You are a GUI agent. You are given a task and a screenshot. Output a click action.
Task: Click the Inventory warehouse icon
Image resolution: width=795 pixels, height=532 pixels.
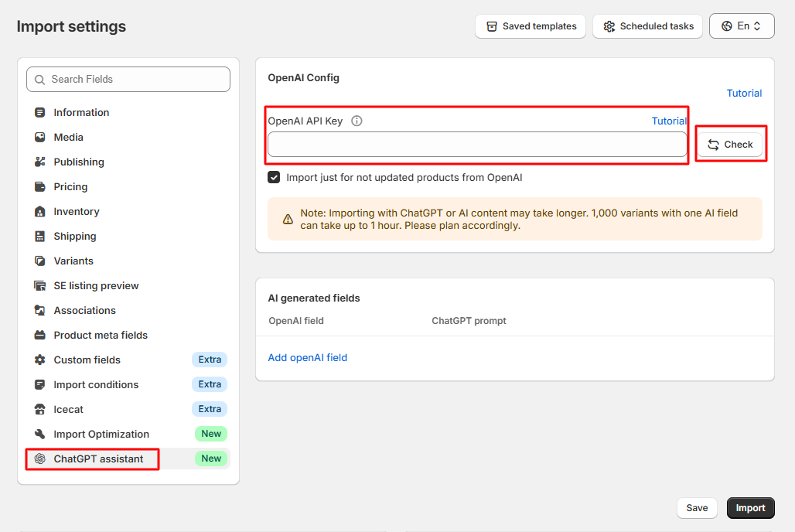pyautogui.click(x=39, y=211)
